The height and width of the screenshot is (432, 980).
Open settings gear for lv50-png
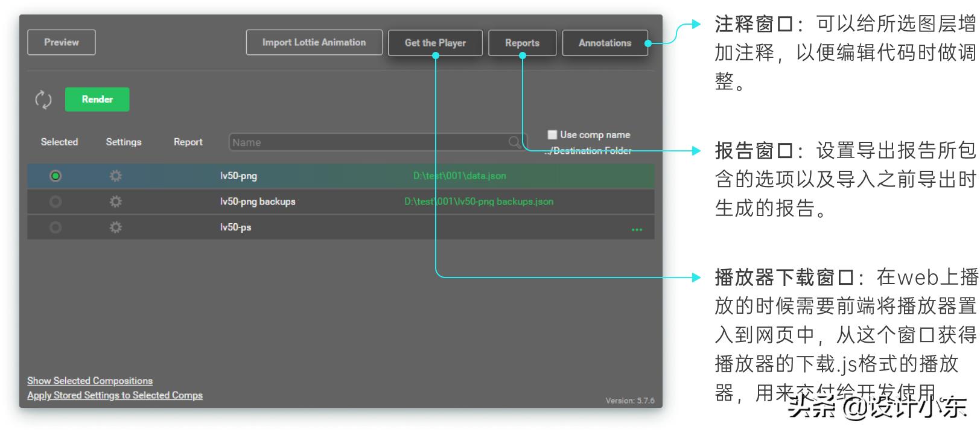point(115,176)
